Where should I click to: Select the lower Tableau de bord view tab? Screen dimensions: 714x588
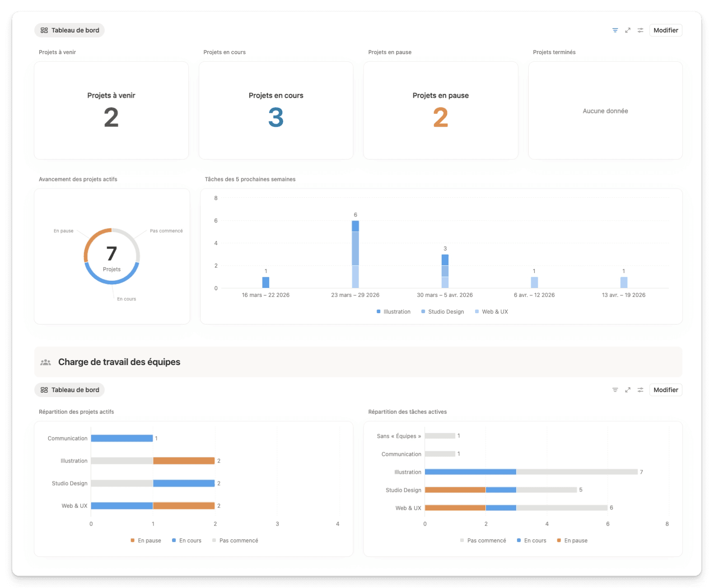click(x=70, y=390)
